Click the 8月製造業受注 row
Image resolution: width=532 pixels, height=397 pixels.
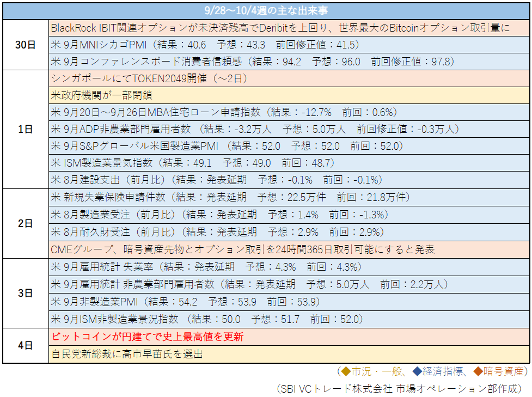(289, 215)
